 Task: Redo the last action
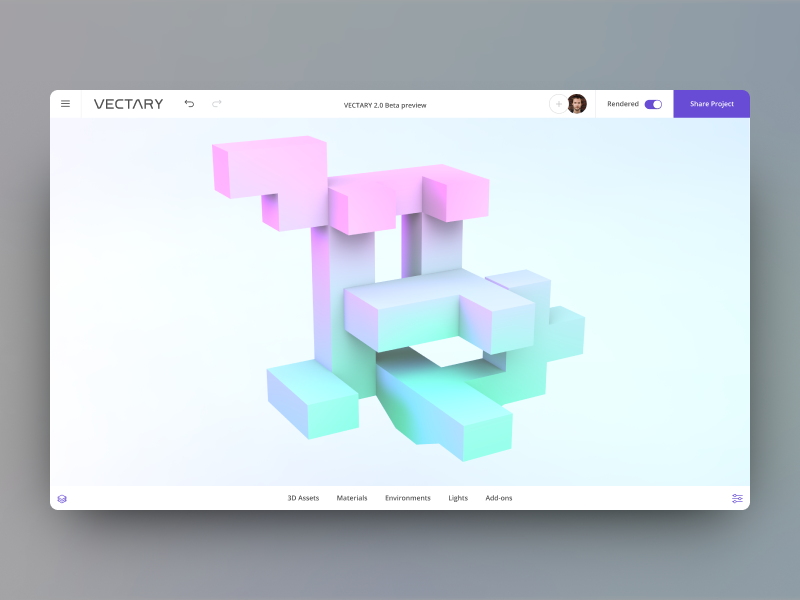215,104
